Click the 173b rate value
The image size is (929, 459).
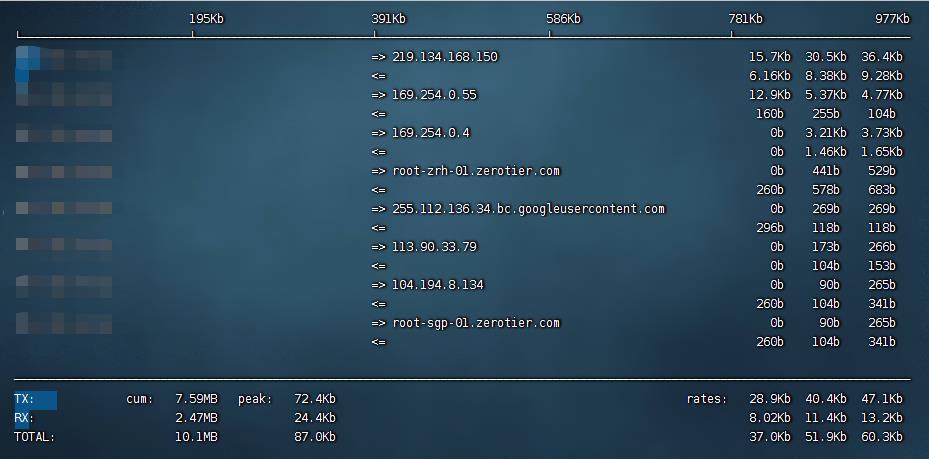coord(826,247)
